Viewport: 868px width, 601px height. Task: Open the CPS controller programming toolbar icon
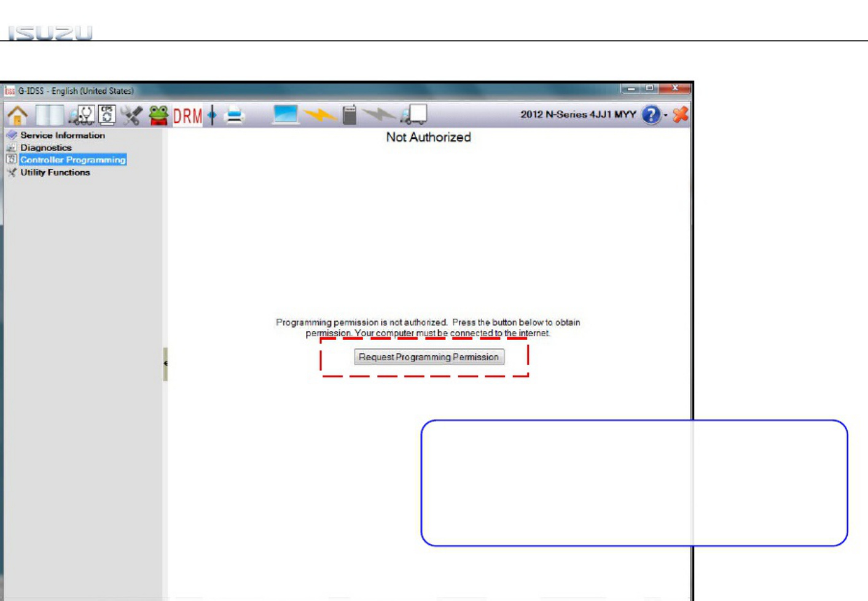107,115
